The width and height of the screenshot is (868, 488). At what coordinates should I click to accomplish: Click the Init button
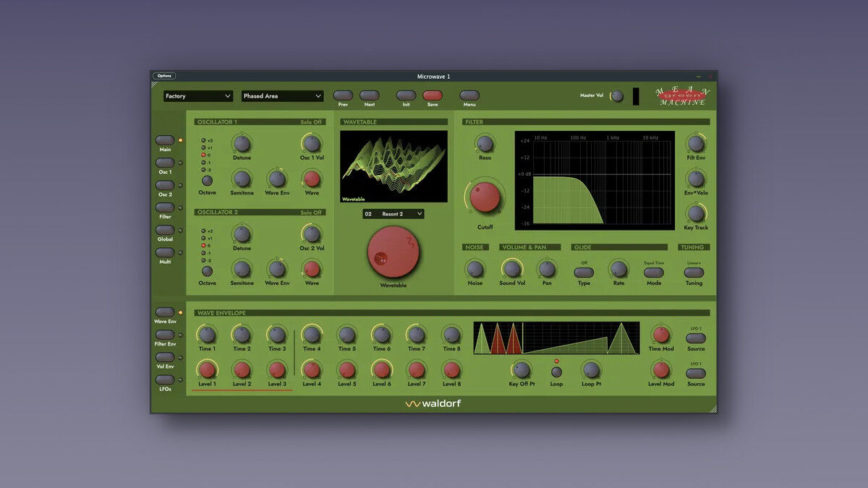(407, 95)
